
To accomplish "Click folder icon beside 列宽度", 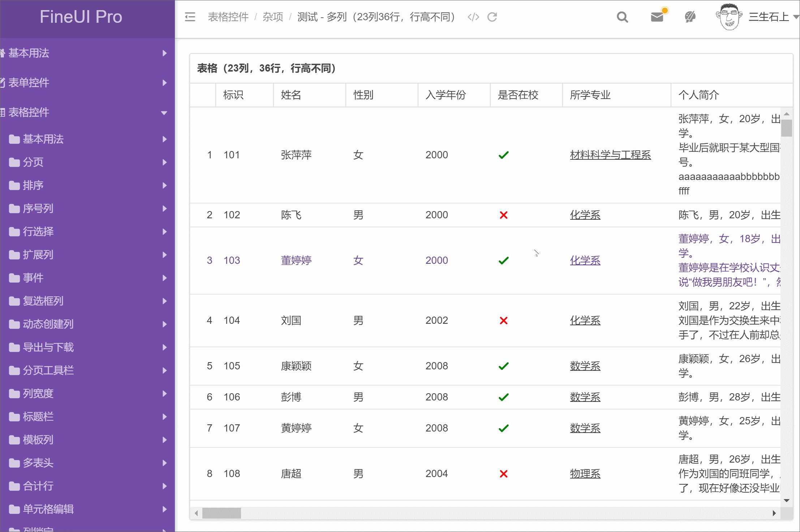I will tap(14, 394).
